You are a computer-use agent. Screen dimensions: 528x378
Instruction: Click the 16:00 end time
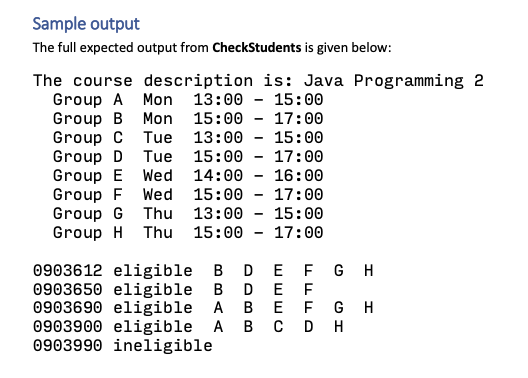[x=299, y=176]
